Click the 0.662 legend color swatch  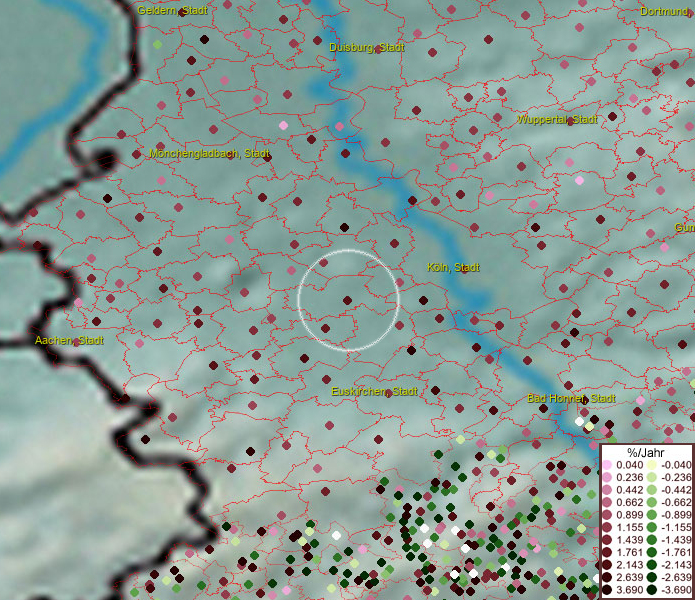pos(607,503)
